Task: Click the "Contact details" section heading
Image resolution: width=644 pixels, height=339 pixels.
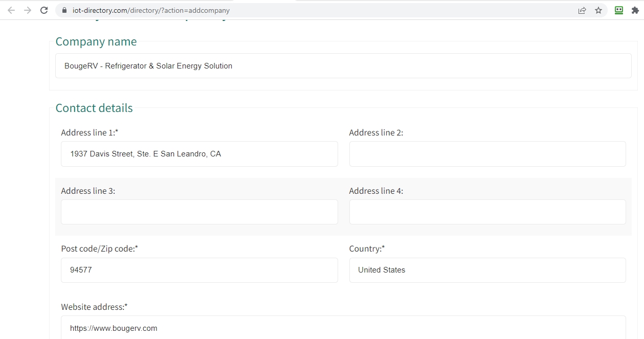Action: tap(94, 108)
